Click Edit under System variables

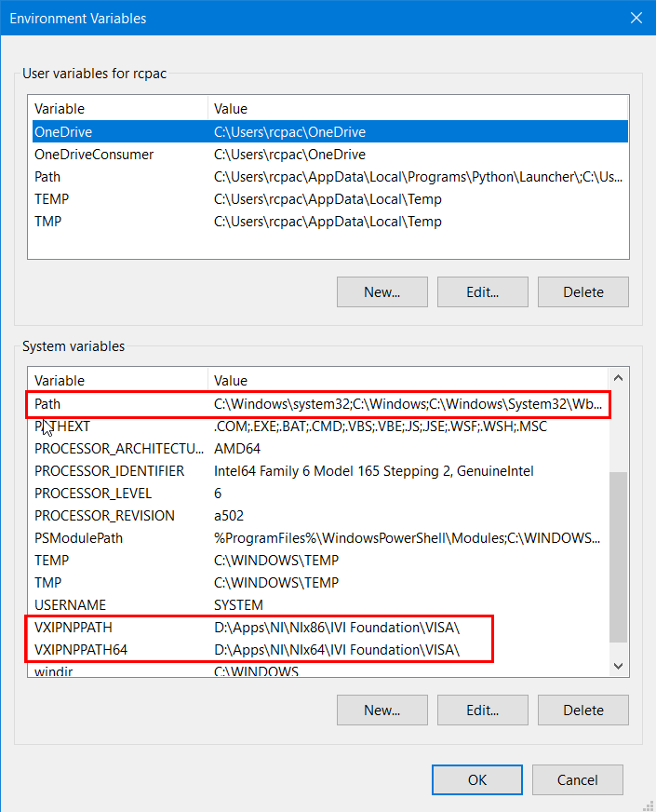(x=483, y=710)
